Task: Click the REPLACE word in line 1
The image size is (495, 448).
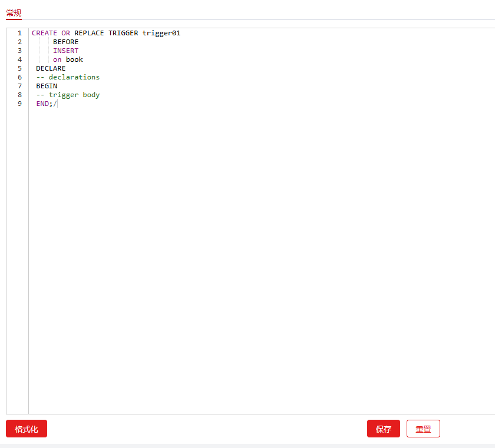Action: [x=89, y=33]
